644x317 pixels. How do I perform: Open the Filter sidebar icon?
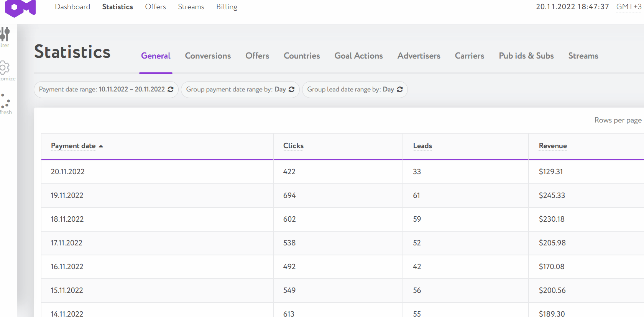[x=5, y=34]
